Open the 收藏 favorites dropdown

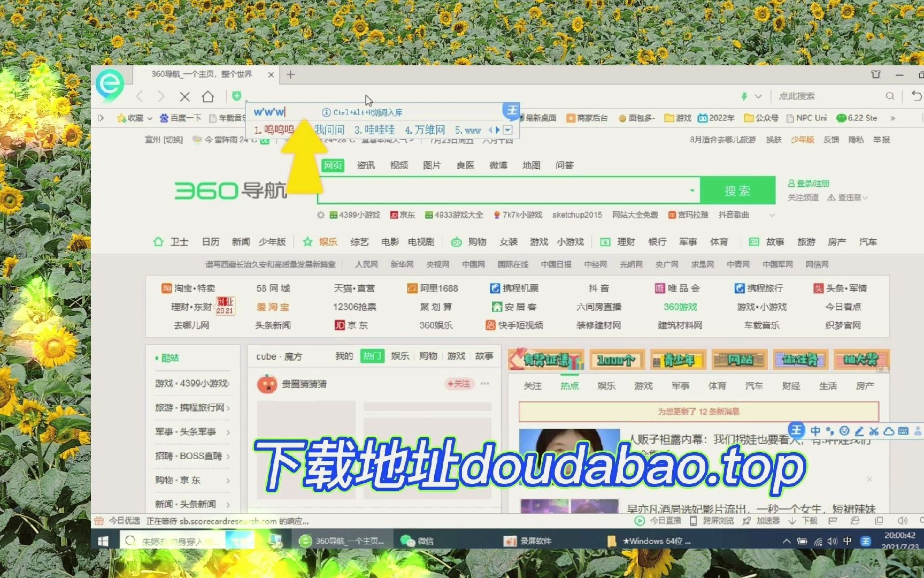[x=135, y=118]
